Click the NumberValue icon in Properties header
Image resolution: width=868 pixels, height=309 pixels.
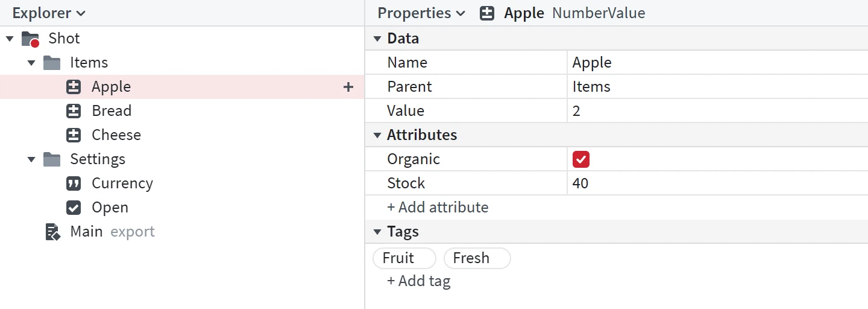click(487, 13)
